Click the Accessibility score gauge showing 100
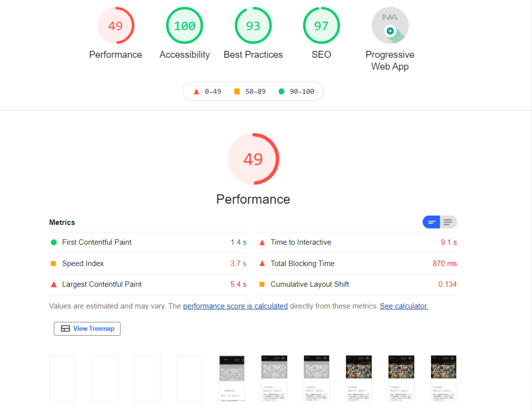This screenshot has width=532, height=411. tap(184, 26)
